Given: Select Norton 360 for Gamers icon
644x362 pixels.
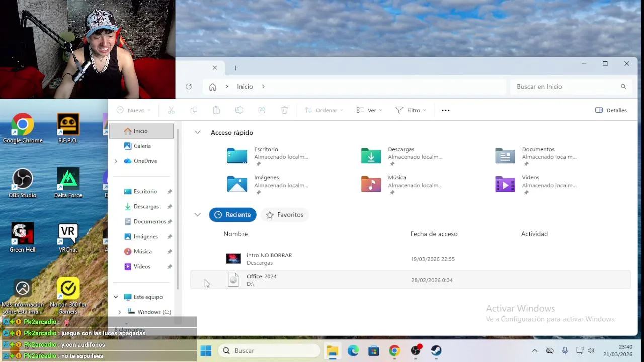Looking at the screenshot, I should click(x=68, y=296).
